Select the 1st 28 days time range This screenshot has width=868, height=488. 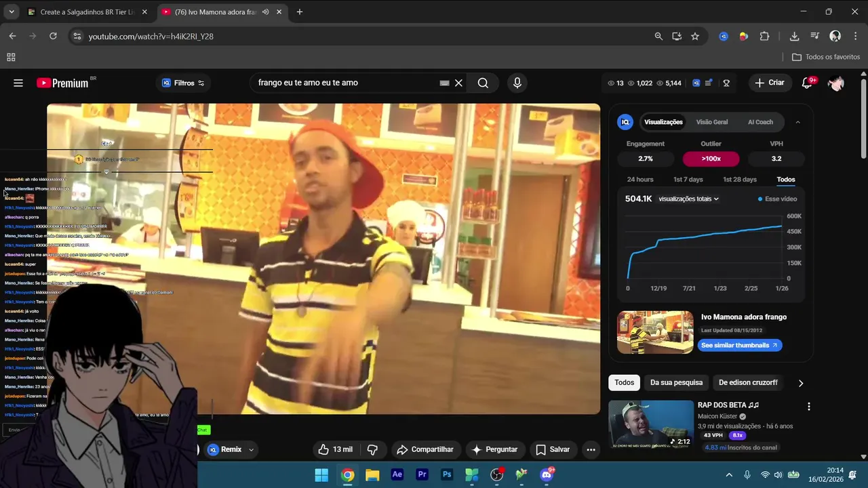[740, 180]
